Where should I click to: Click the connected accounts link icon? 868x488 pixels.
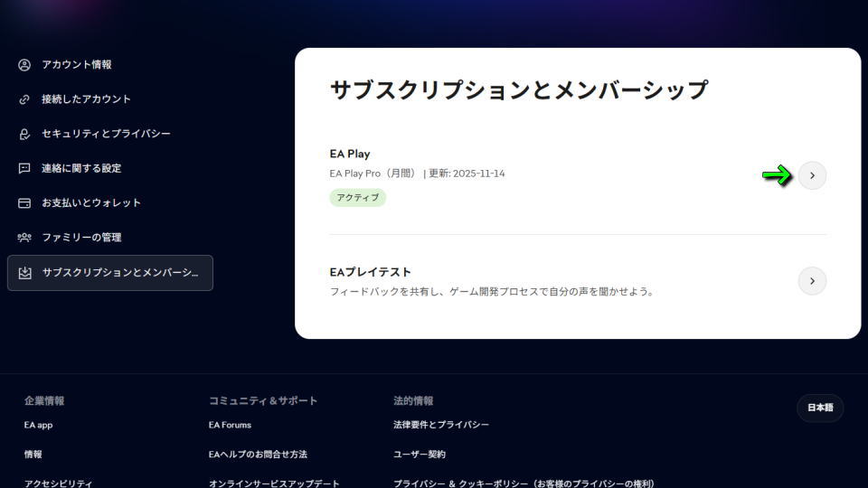[24, 99]
